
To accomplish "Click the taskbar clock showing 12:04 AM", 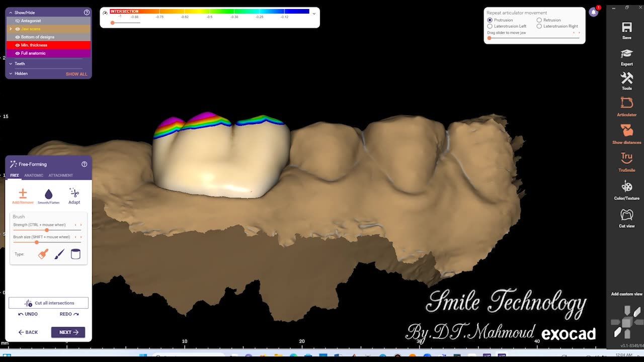I will pyautogui.click(x=623, y=355).
